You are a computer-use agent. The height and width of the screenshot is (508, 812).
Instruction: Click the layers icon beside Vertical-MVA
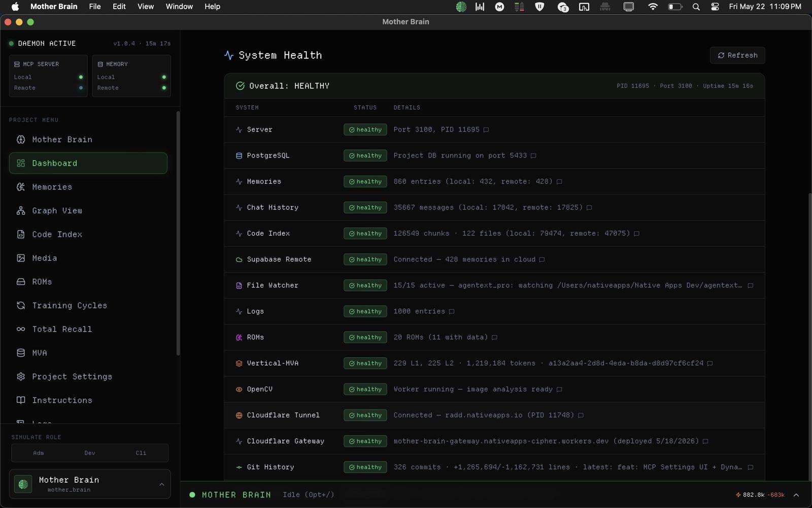pyautogui.click(x=239, y=364)
